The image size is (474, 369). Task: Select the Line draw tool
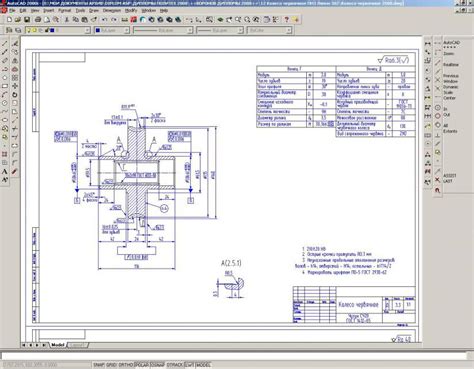tap(5, 44)
